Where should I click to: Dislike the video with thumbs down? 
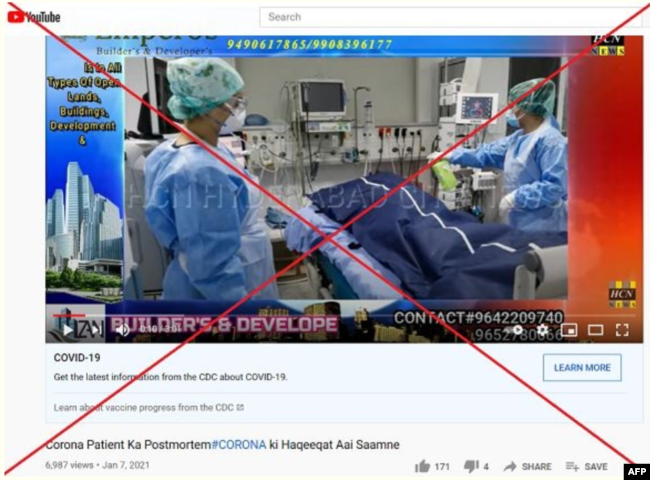472,466
